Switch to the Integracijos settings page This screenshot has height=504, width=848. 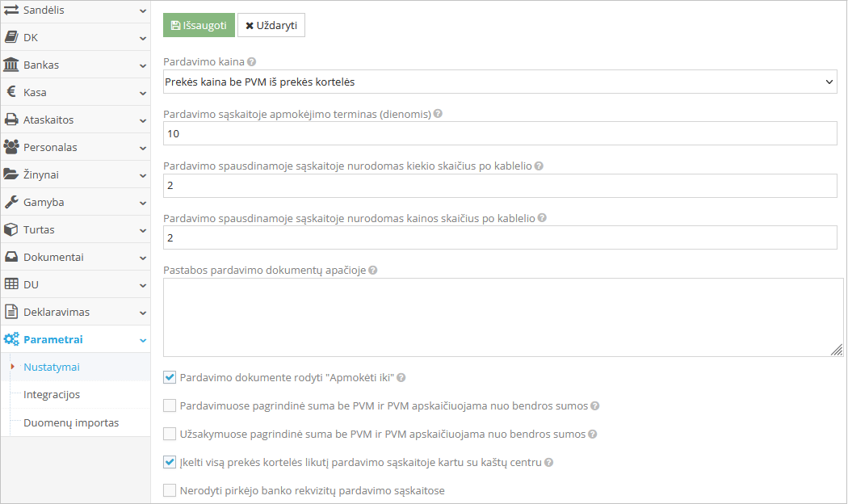51,394
